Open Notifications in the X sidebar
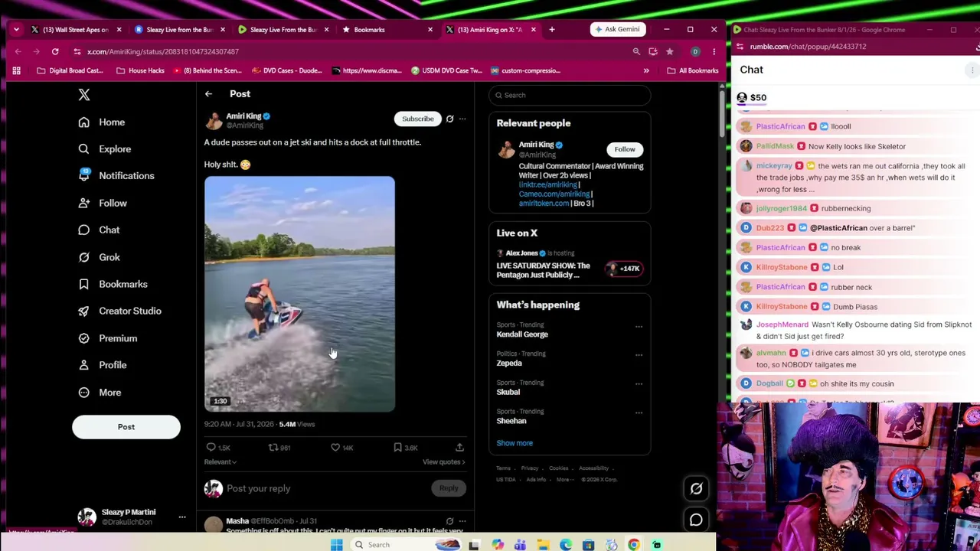Image resolution: width=980 pixels, height=551 pixels. (116, 176)
